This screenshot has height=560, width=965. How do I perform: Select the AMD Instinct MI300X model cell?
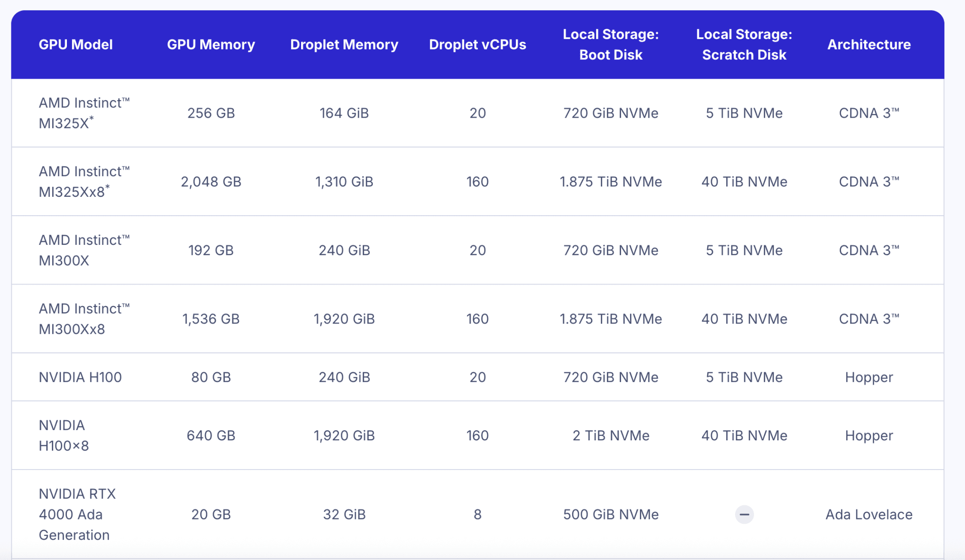pyautogui.click(x=84, y=250)
